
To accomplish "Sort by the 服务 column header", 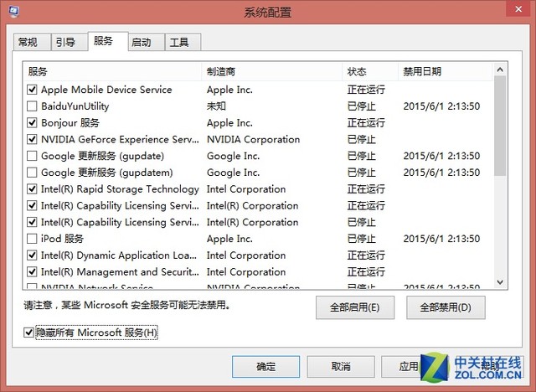I will tap(112, 71).
